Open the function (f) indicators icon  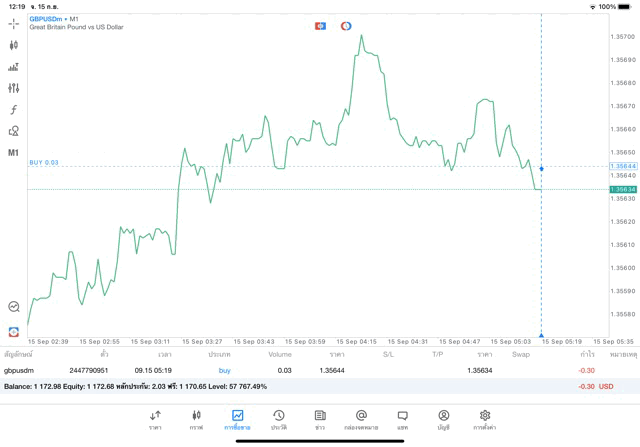(x=13, y=109)
